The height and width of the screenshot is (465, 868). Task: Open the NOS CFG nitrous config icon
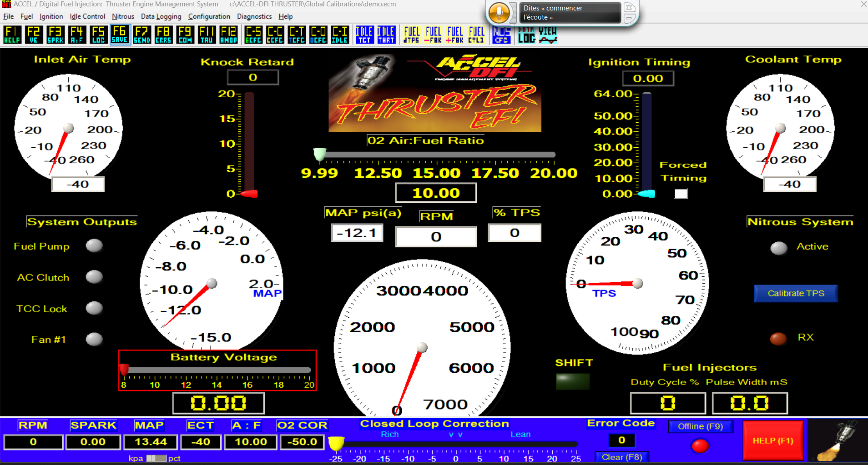tap(501, 35)
